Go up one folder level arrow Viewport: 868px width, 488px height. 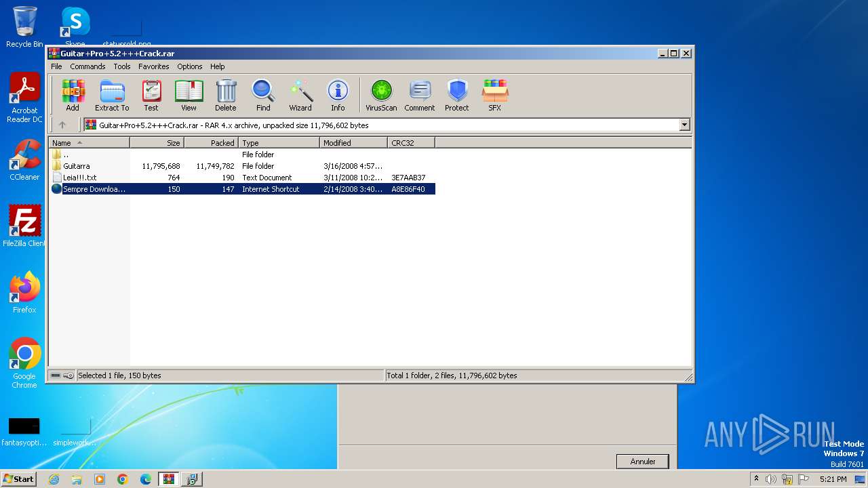tap(62, 125)
